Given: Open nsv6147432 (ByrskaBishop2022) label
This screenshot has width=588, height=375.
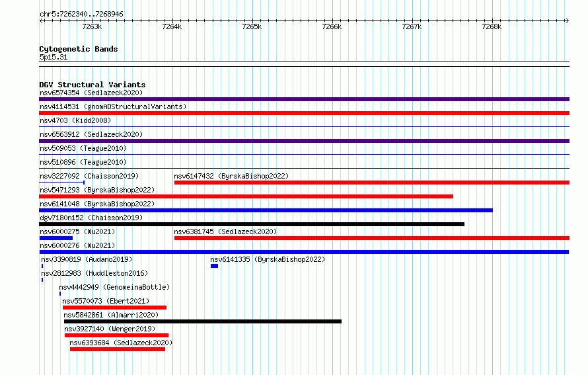Looking at the screenshot, I should point(231,176).
